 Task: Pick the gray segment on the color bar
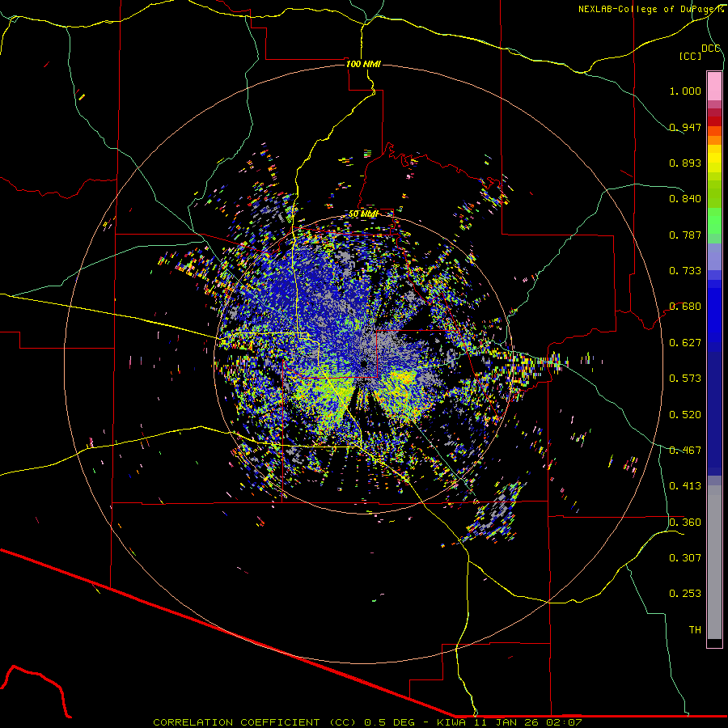tap(714, 562)
